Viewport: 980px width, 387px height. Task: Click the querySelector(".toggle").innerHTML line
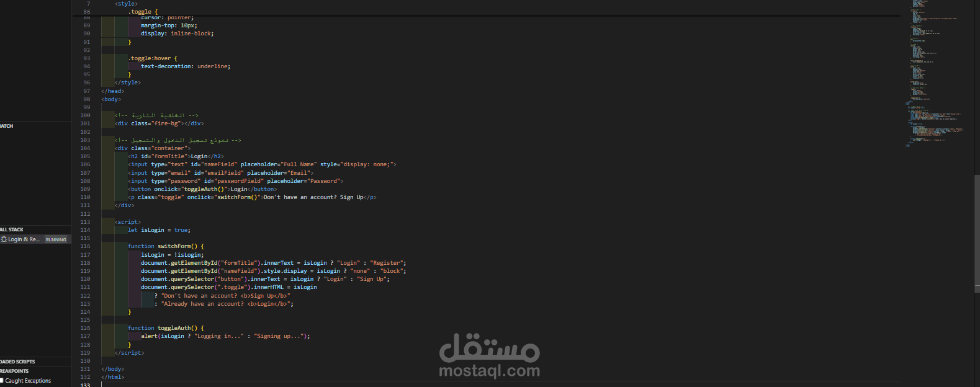coord(229,287)
